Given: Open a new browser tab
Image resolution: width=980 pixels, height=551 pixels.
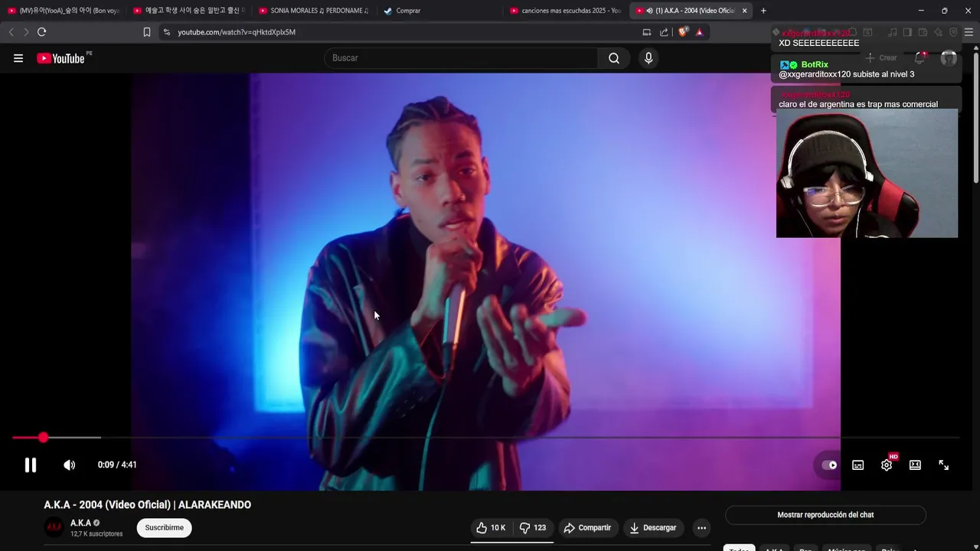Looking at the screenshot, I should (x=763, y=11).
